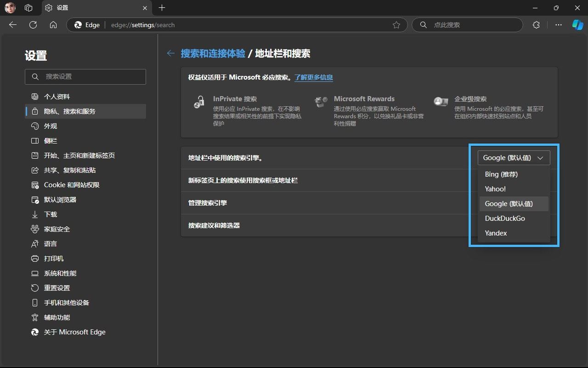
Task: Open Cookie 和网站权限 settings
Action: (x=85, y=185)
